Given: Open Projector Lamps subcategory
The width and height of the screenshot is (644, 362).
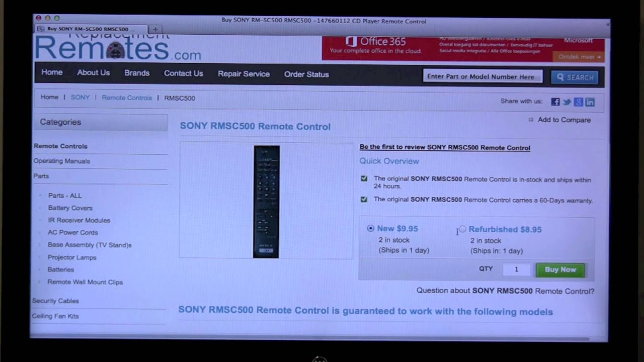Looking at the screenshot, I should point(72,257).
